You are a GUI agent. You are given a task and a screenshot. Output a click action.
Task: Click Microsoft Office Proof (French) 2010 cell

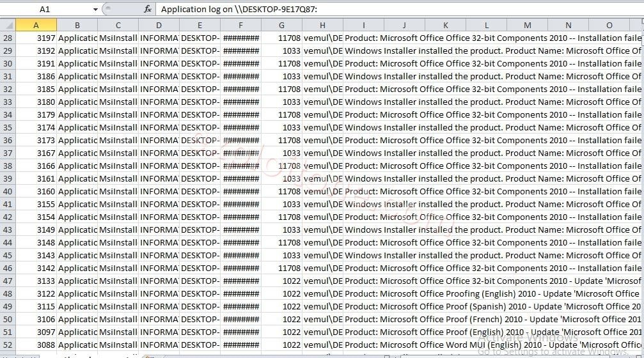pos(492,320)
